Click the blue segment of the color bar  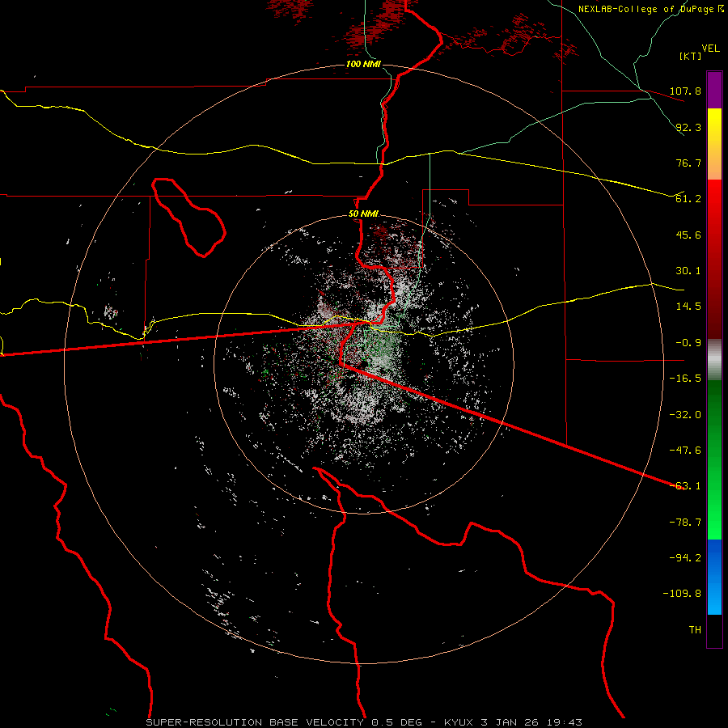pyautogui.click(x=714, y=577)
